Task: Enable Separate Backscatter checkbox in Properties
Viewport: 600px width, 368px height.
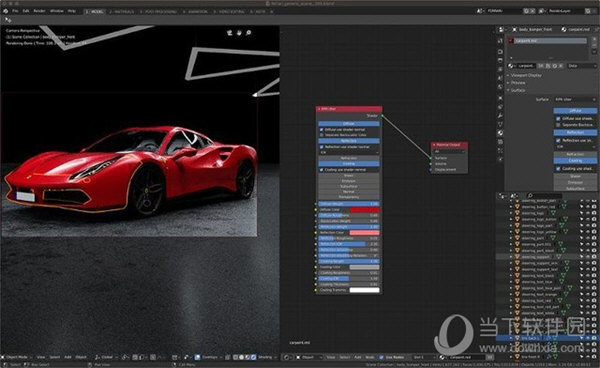Action: [558, 125]
